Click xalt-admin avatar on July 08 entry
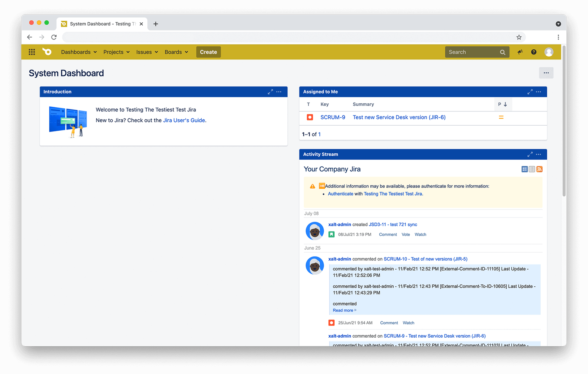 (x=315, y=231)
